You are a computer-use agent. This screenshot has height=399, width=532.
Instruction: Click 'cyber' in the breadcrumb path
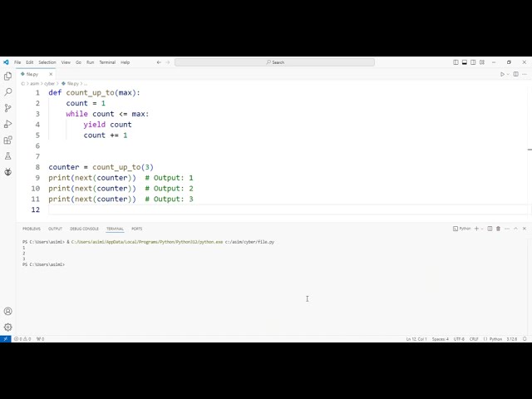[50, 83]
